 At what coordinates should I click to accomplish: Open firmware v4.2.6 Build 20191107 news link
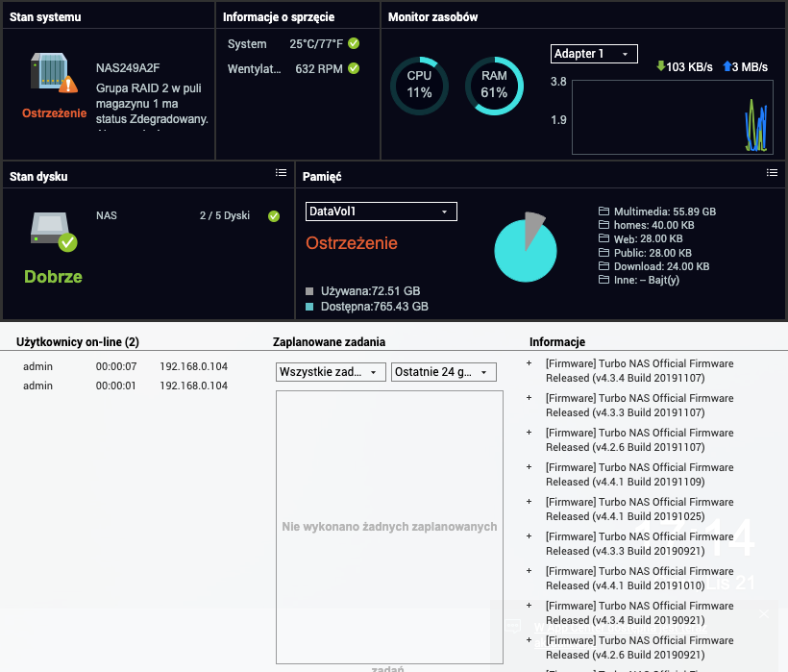tap(639, 440)
